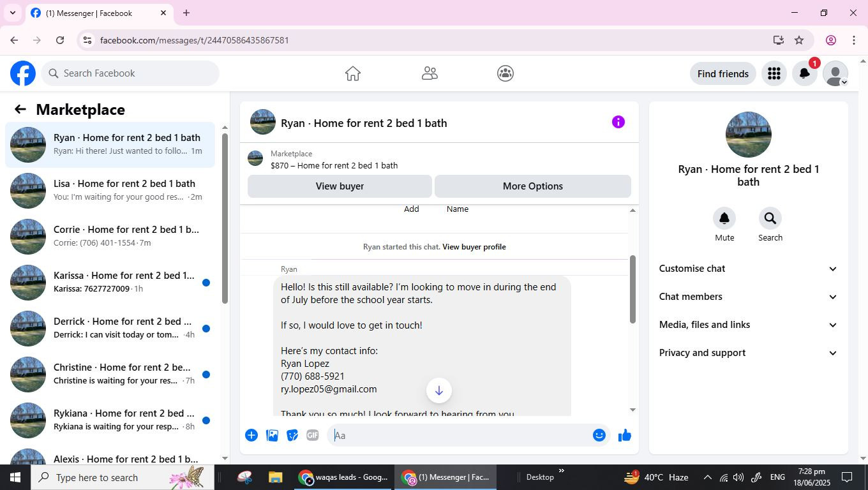Click the conversation list scrollbar
This screenshot has width=868, height=490.
point(225,218)
